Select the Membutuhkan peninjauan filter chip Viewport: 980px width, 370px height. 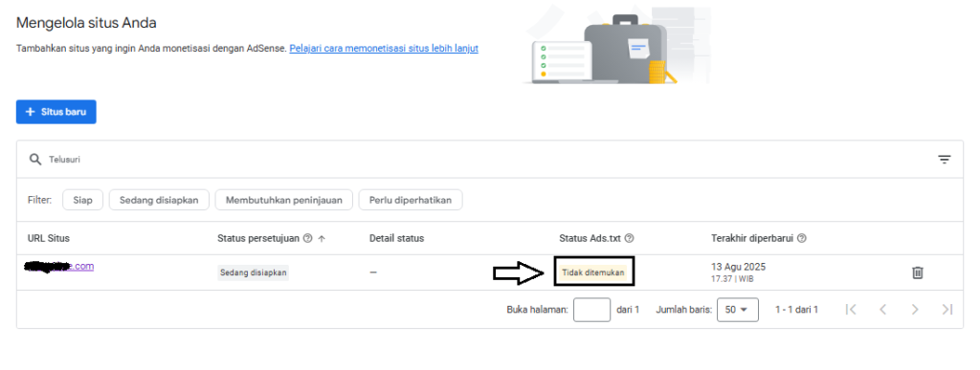pyautogui.click(x=283, y=200)
